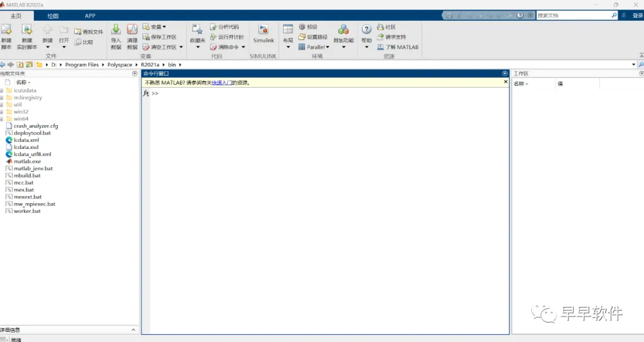Image resolution: width=644 pixels, height=342 pixels.
Task: Switch to the Plots (绘图) tab
Action: pyautogui.click(x=53, y=15)
